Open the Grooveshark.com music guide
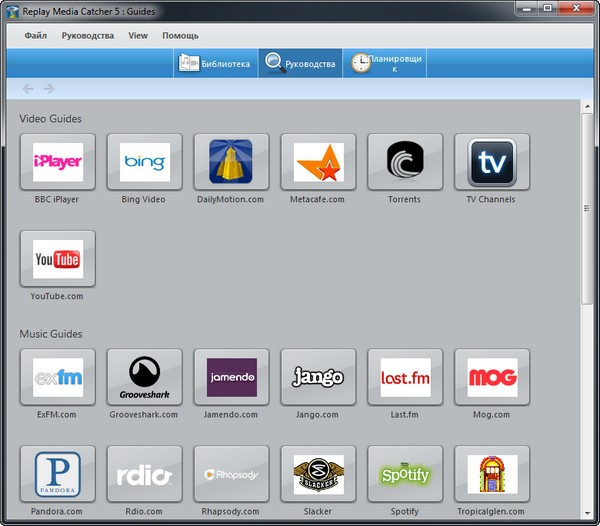Screen dimensions: 600x526 (144, 377)
